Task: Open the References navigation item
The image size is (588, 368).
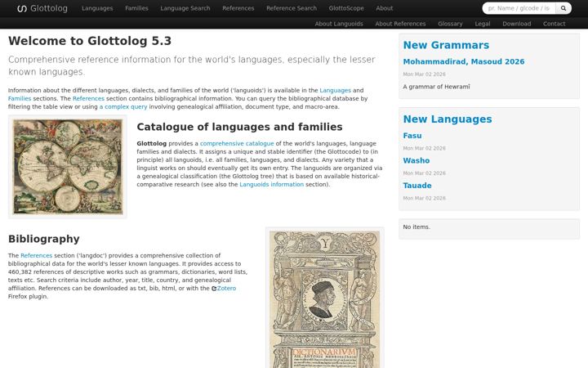Action: point(238,8)
